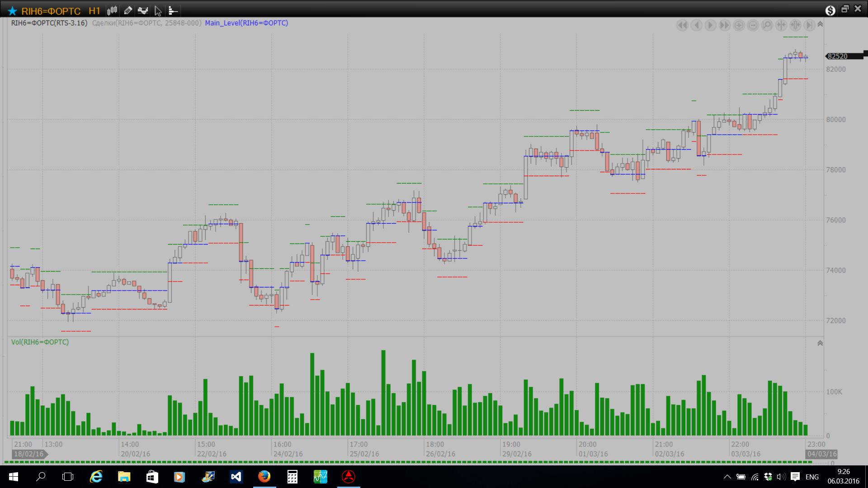This screenshot has width=868, height=488.
Task: Click the magnifier fit-to-range icon
Action: (767, 25)
